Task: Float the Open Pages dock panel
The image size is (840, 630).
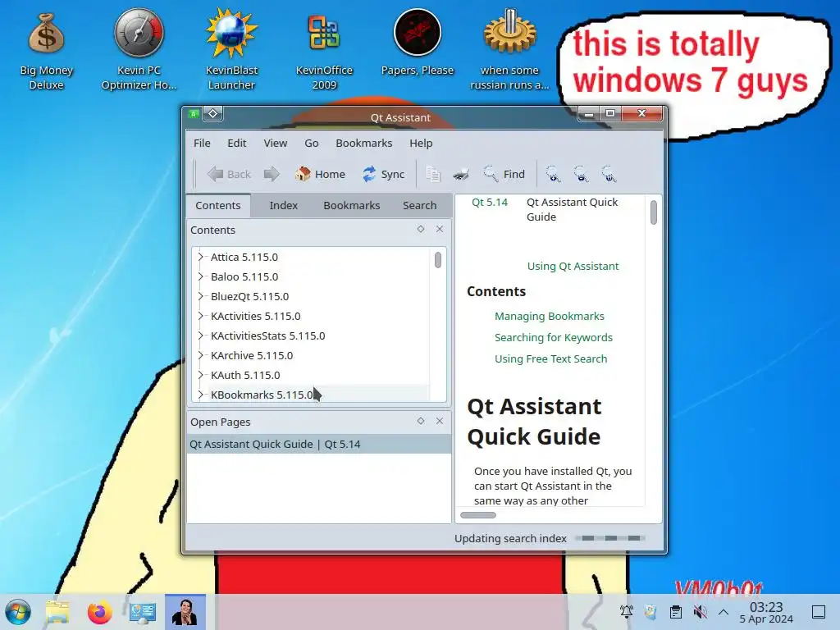Action: pyautogui.click(x=421, y=421)
